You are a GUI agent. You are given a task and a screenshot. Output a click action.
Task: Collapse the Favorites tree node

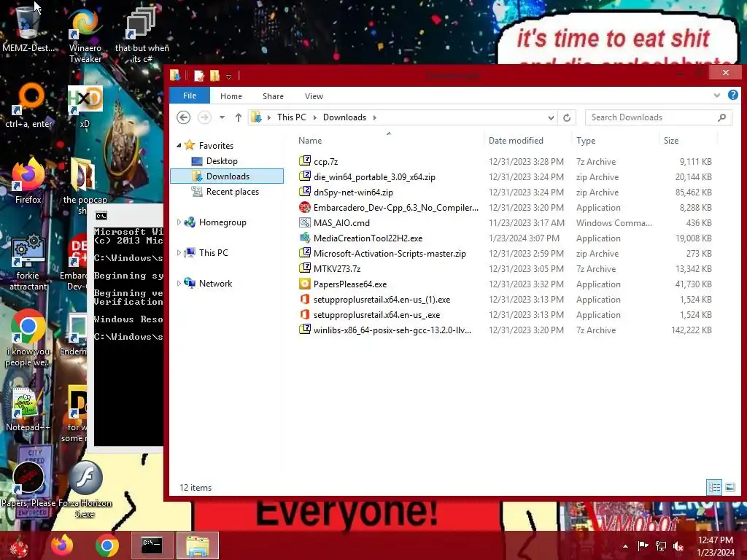tap(179, 146)
